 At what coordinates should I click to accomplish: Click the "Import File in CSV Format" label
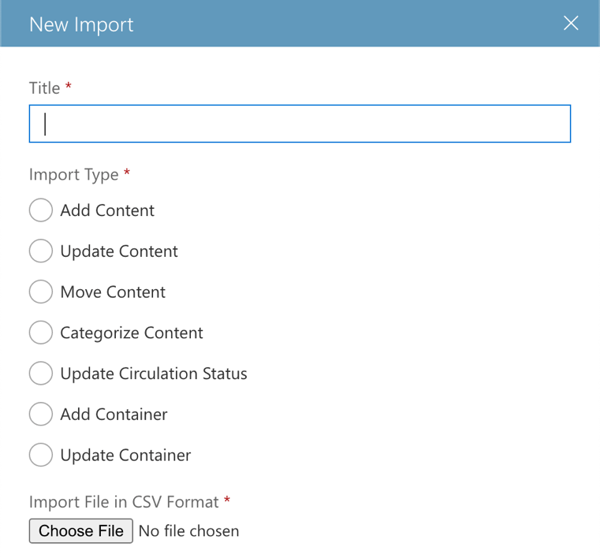124,502
